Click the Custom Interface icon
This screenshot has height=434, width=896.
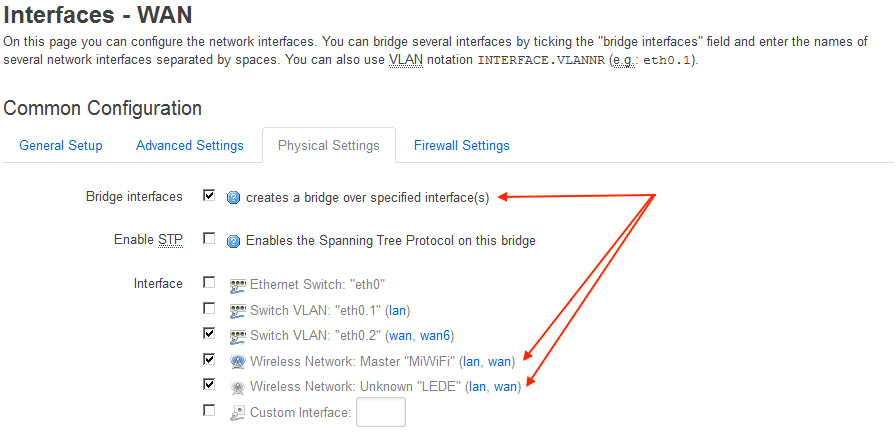tap(238, 412)
